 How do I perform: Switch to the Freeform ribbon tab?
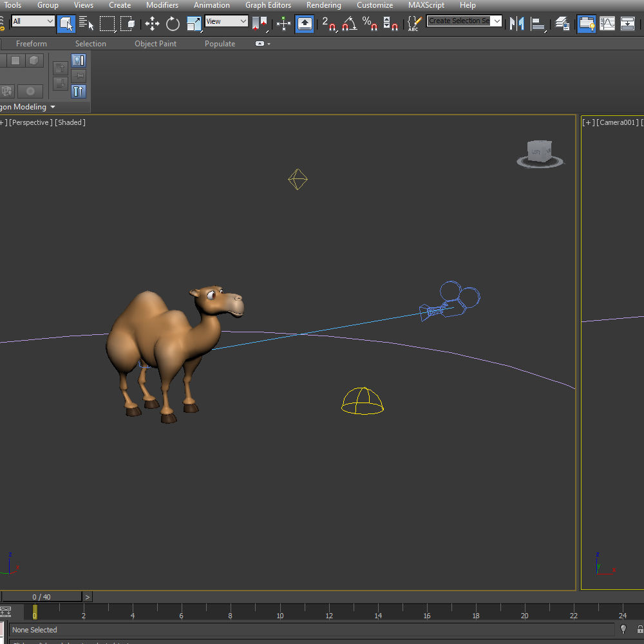(x=31, y=44)
